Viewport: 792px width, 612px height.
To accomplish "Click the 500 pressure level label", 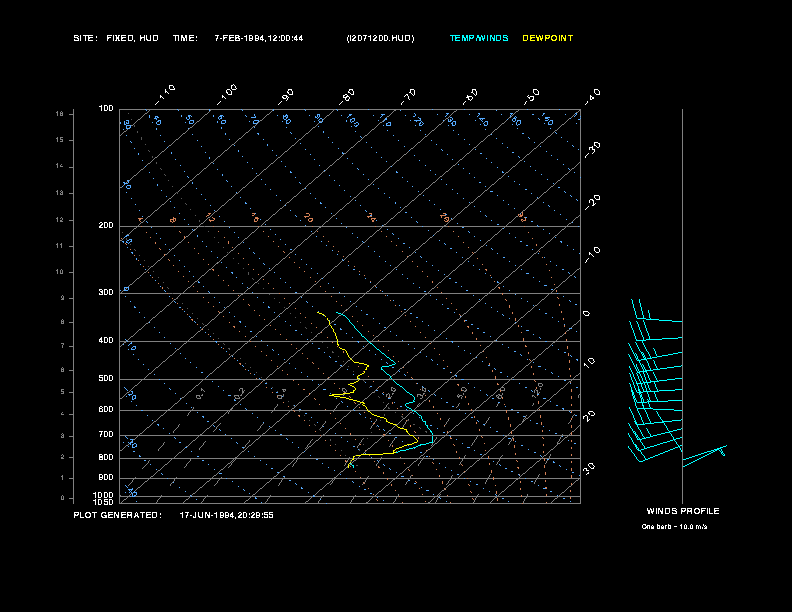I will point(106,378).
